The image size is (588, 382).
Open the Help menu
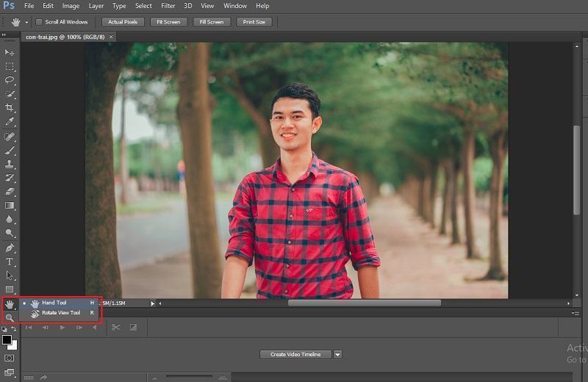click(262, 6)
